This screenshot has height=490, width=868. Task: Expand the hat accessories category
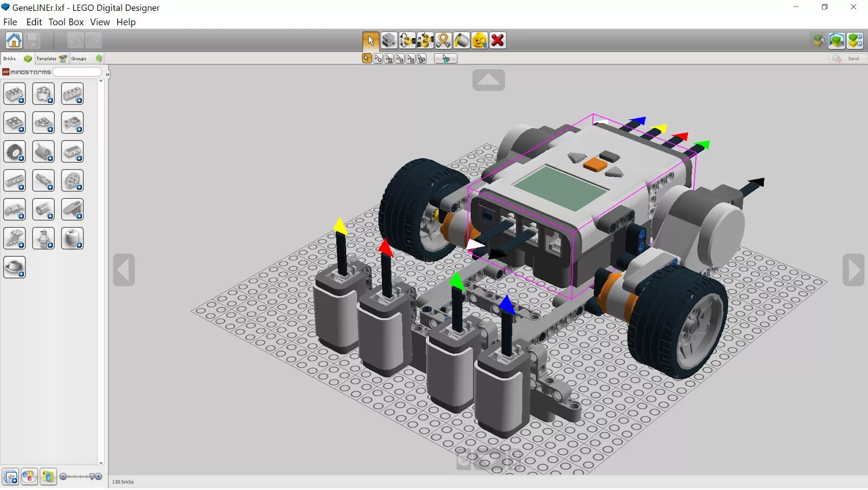[x=15, y=267]
